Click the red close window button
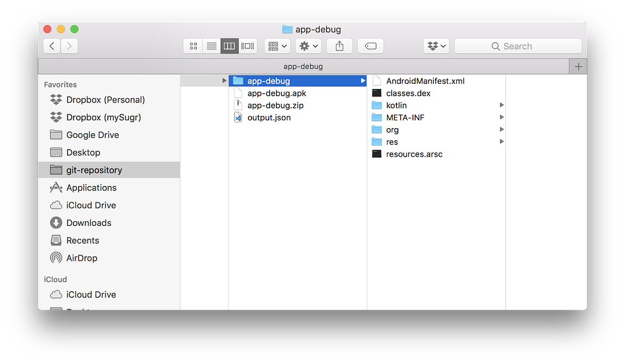 [47, 29]
